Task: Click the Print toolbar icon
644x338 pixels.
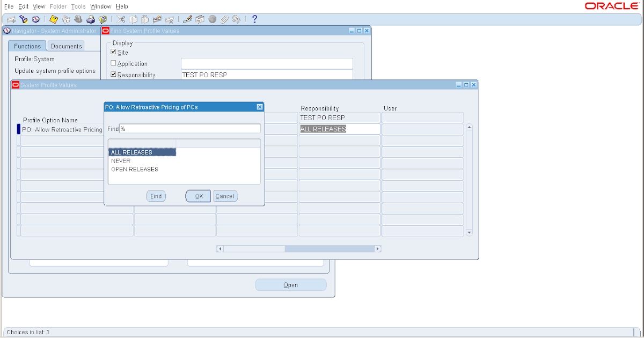Action: coord(91,19)
